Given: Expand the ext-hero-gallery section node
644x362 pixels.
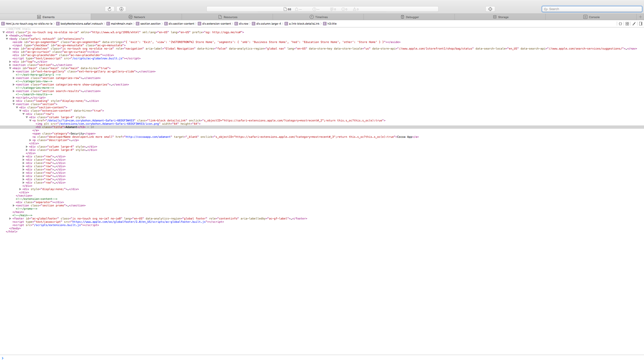Looking at the screenshot, I should point(14,71).
